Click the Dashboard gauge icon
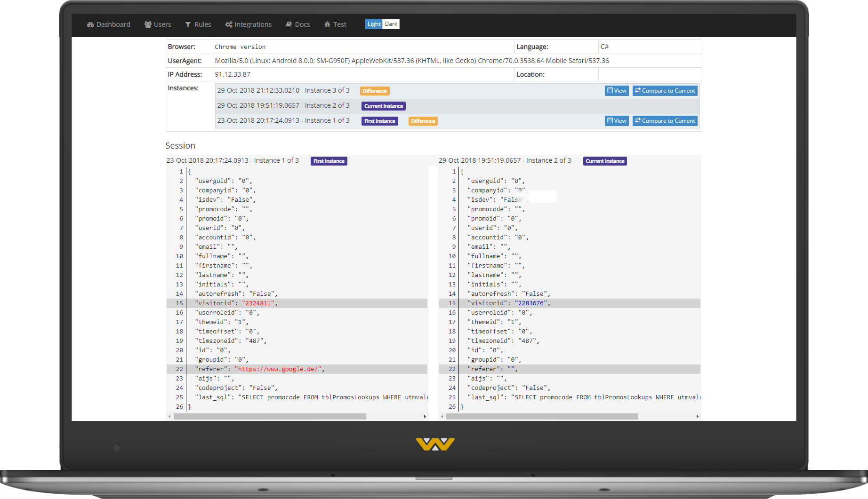This screenshot has width=868, height=499. pyautogui.click(x=90, y=24)
